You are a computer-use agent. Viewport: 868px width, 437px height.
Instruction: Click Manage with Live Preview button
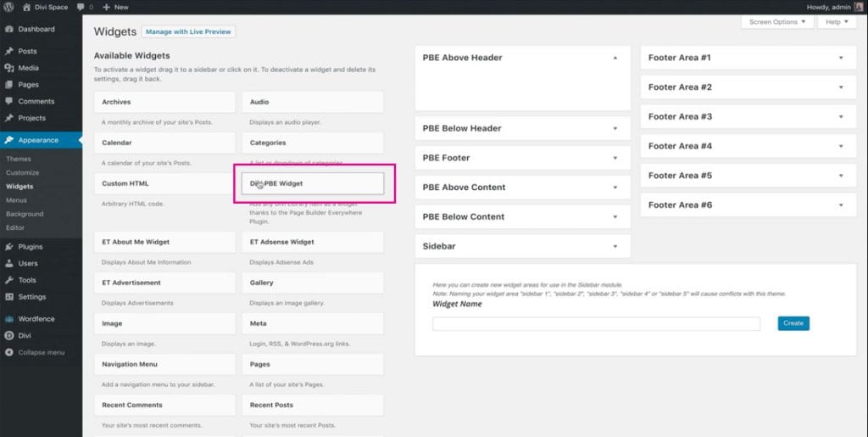pos(188,32)
